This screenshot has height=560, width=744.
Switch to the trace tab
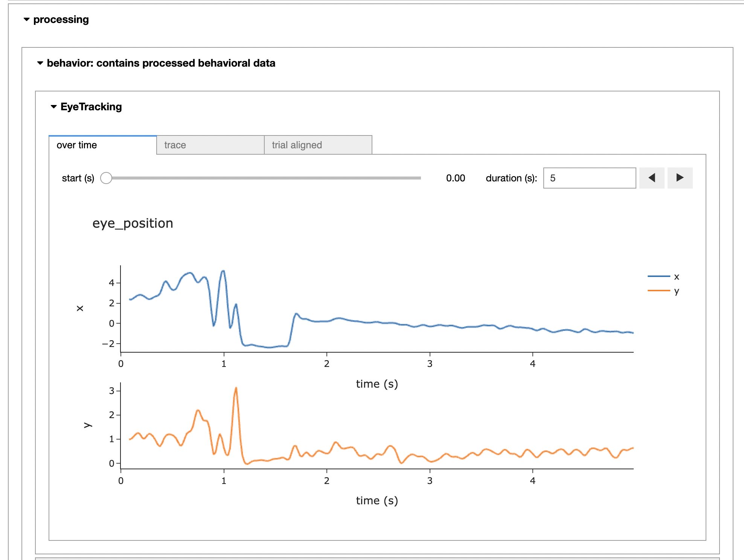[x=210, y=145]
